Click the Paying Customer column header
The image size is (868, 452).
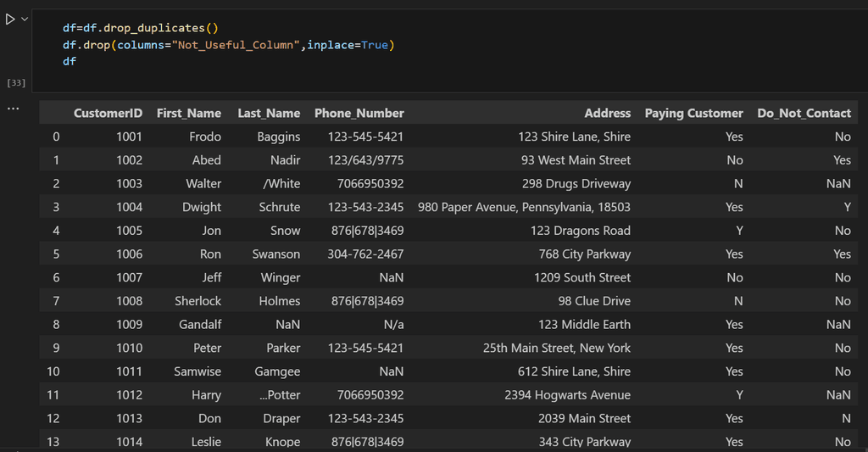pos(693,113)
